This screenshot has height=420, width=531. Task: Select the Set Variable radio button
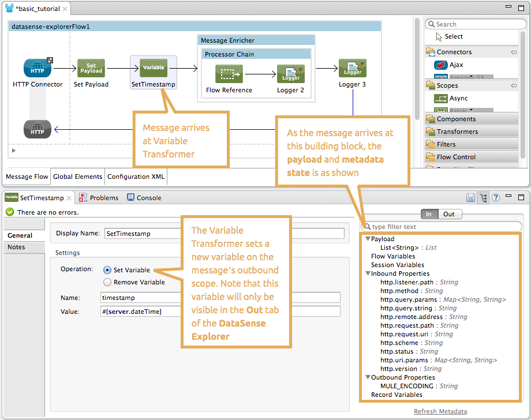tap(107, 270)
